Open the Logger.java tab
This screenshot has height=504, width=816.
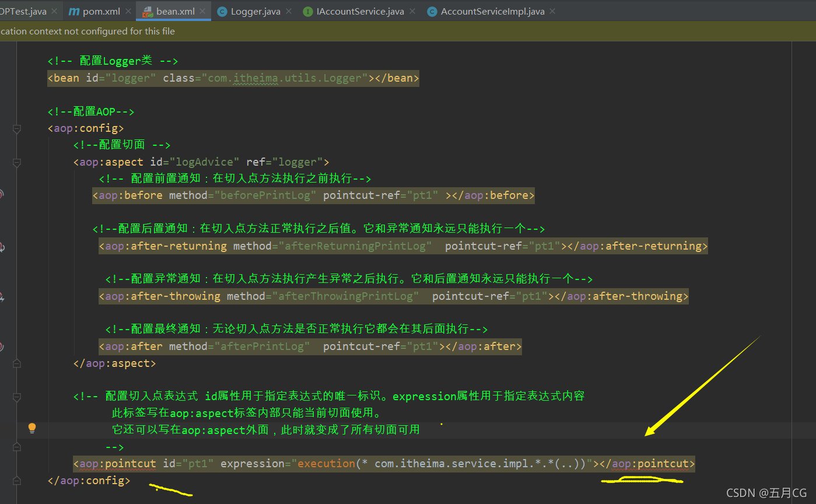[x=254, y=11]
